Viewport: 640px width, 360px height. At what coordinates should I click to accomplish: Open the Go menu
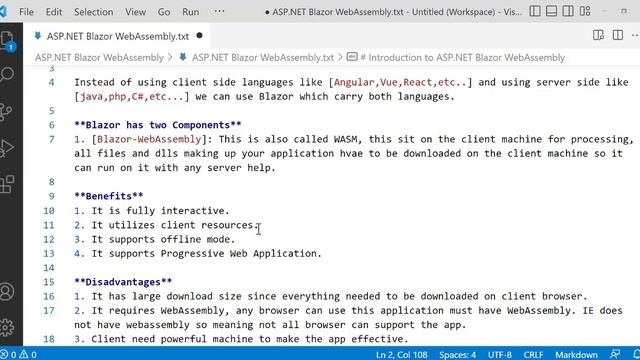click(164, 12)
